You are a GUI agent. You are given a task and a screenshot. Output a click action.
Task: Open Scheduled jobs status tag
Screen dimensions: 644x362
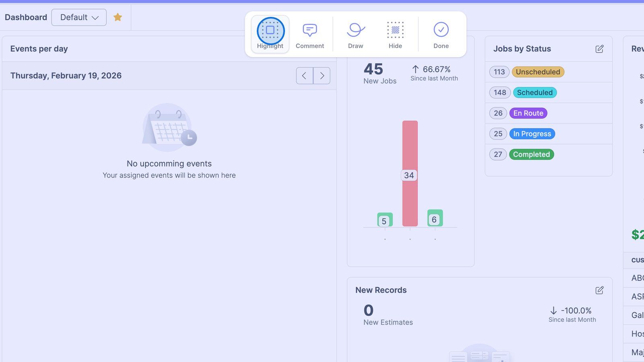pyautogui.click(x=535, y=93)
